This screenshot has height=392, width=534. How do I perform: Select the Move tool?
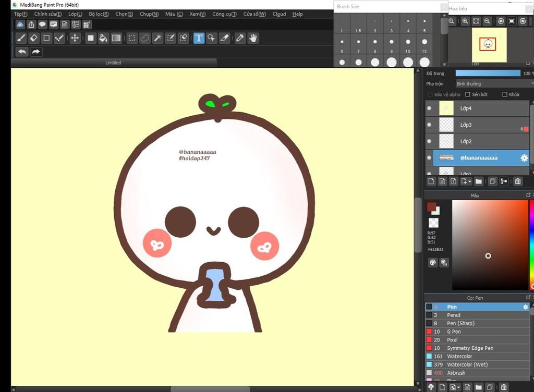pyautogui.click(x=75, y=38)
